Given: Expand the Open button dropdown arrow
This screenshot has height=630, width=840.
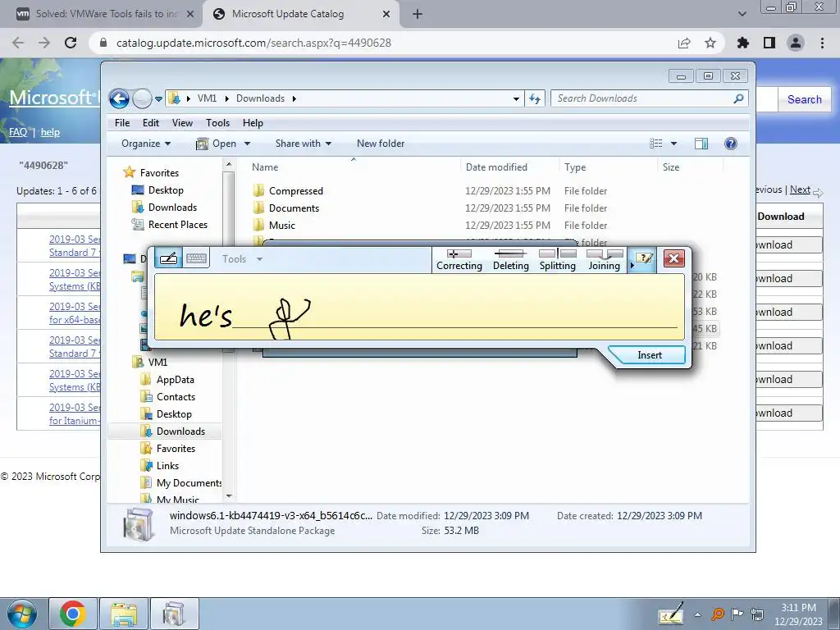Looking at the screenshot, I should [x=247, y=144].
